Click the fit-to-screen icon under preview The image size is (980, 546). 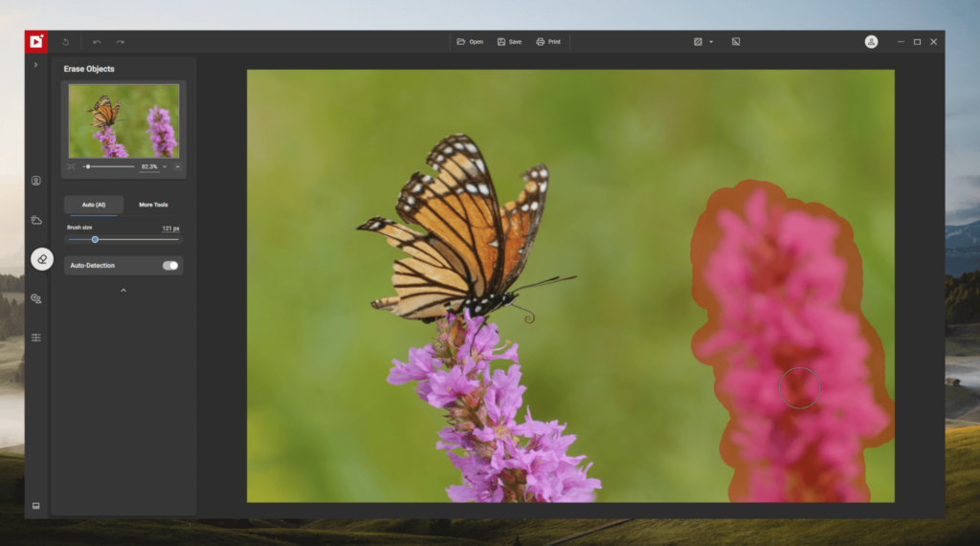click(x=71, y=166)
